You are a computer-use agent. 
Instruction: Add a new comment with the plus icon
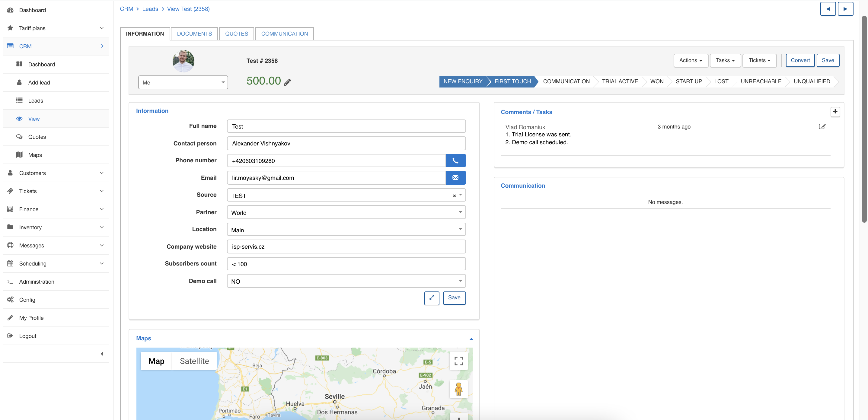(835, 111)
